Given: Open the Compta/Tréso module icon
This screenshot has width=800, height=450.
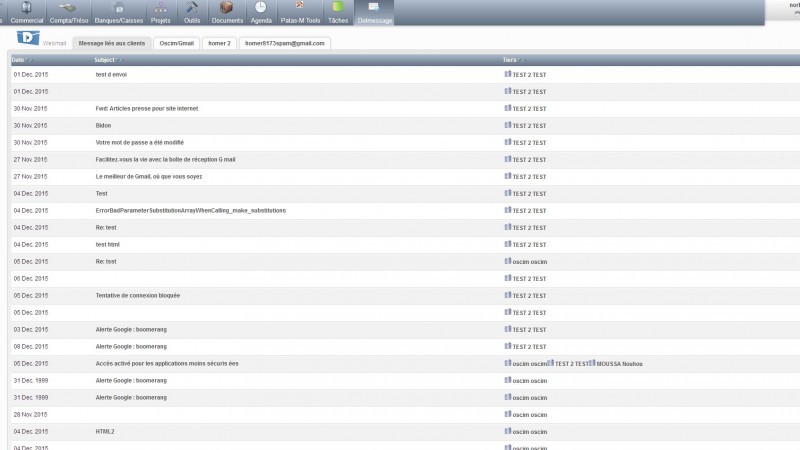Looking at the screenshot, I should [67, 8].
